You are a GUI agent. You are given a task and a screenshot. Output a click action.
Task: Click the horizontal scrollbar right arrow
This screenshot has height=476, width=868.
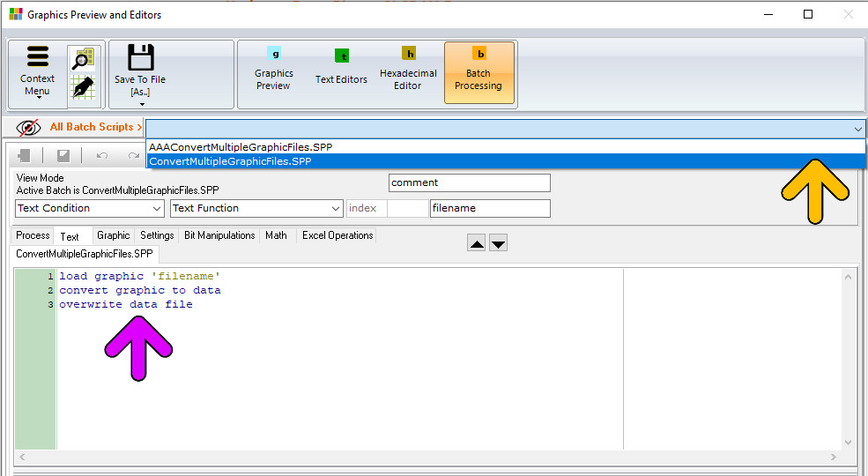833,457
